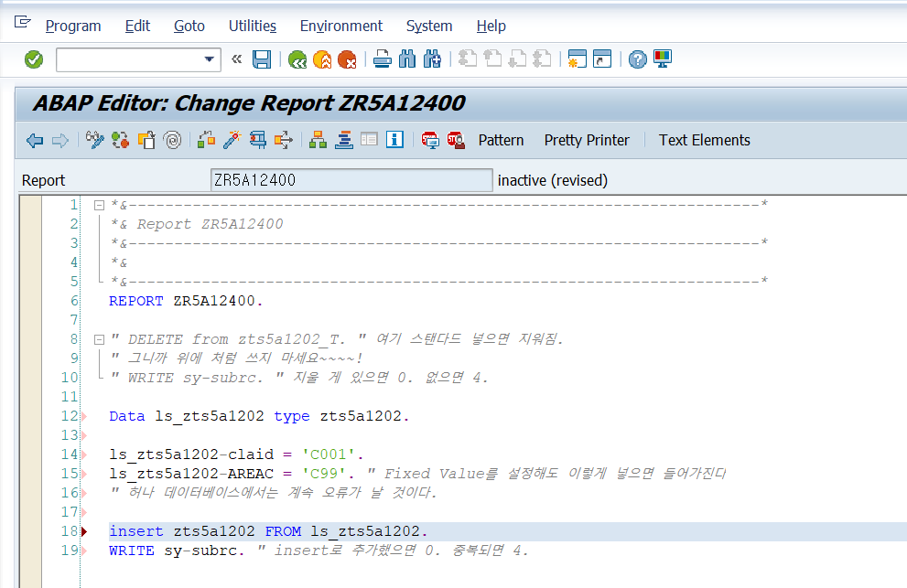Open the Where-Used List icon
Viewport: 907px width, 588px height.
click(284, 140)
